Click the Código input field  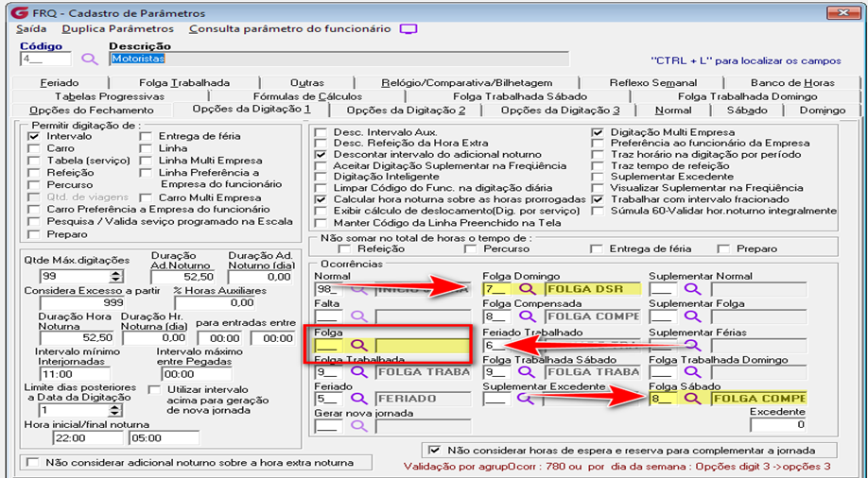46,59
